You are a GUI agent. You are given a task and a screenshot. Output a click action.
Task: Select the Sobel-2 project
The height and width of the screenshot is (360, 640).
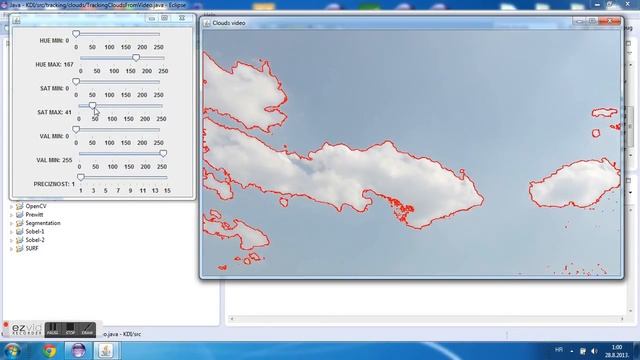pyautogui.click(x=35, y=240)
